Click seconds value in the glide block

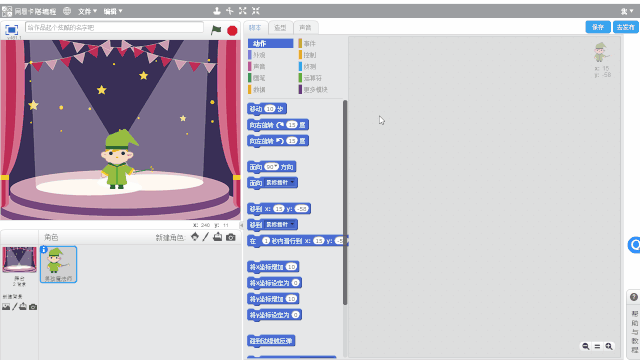[266, 241]
